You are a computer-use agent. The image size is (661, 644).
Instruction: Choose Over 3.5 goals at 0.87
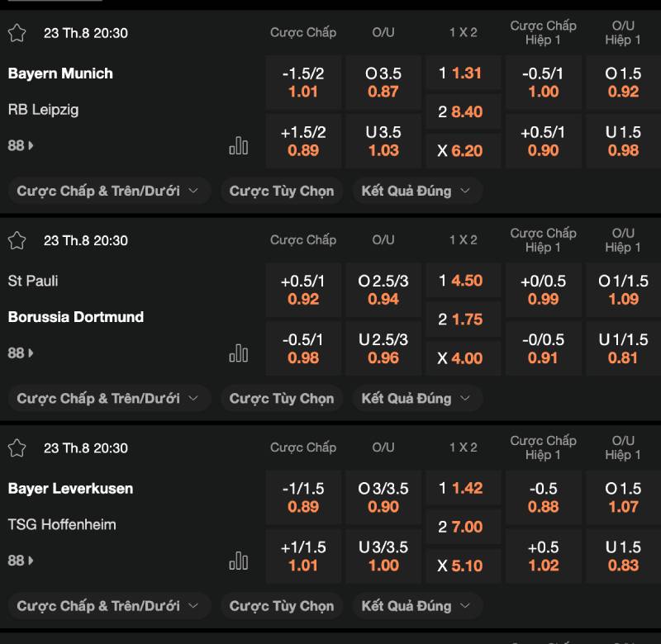(383, 83)
